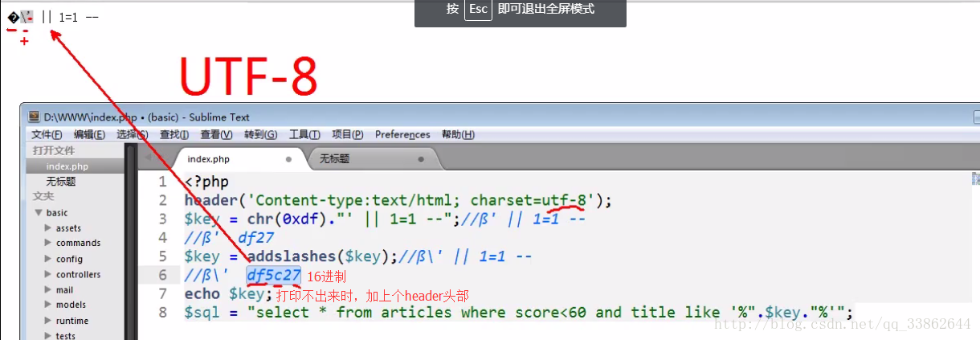This screenshot has width=980, height=340.
Task: Click the <?php opening tag
Action: pyautogui.click(x=206, y=182)
